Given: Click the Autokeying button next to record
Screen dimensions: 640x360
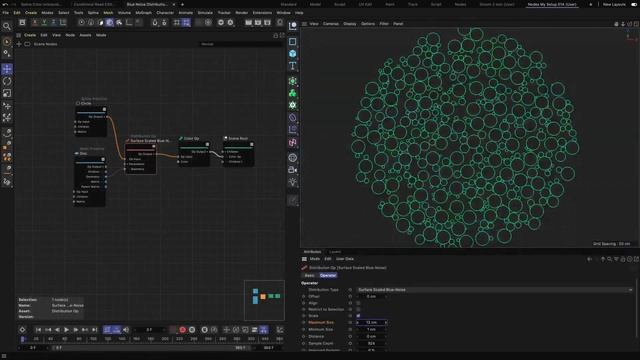Looking at the screenshot, I should tap(192, 330).
